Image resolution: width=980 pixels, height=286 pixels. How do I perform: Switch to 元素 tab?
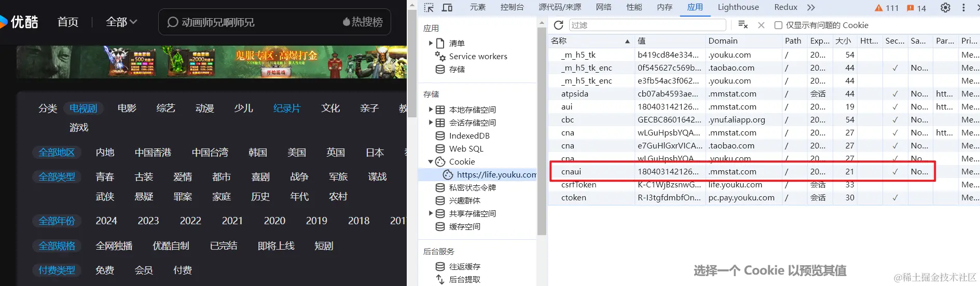coord(477,7)
